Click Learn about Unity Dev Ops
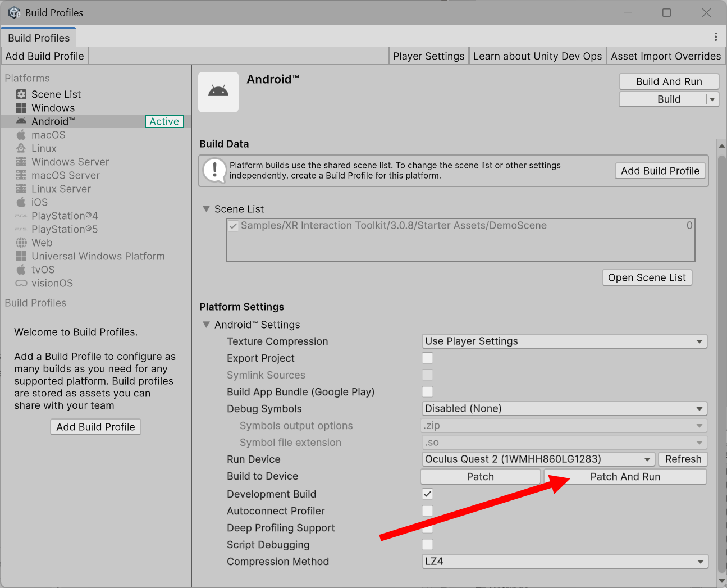The width and height of the screenshot is (727, 588). coord(538,56)
